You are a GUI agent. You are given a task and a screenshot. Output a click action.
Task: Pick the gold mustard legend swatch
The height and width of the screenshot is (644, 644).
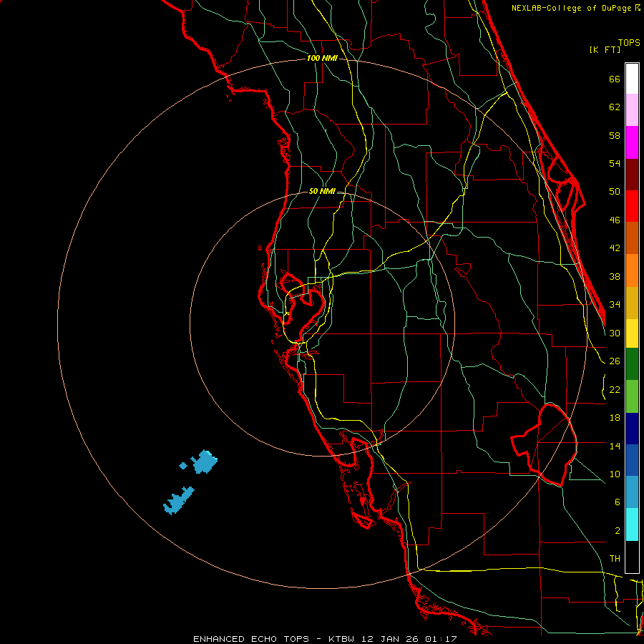(x=632, y=302)
